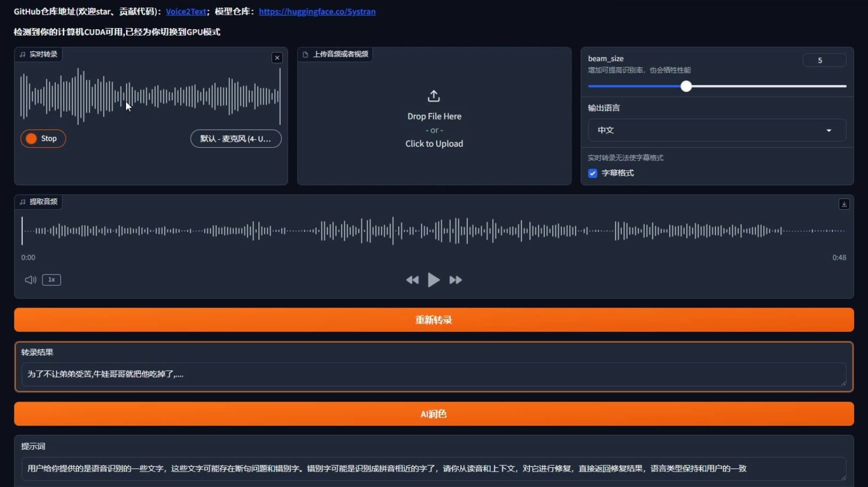The image size is (868, 487).
Task: Close the 实时转录 recording panel
Action: (276, 57)
